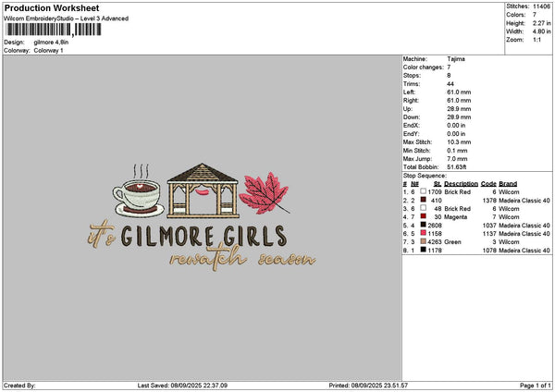Screen dimensions: 555x392
Task: Click the Trims value 44
Action: pyautogui.click(x=450, y=84)
